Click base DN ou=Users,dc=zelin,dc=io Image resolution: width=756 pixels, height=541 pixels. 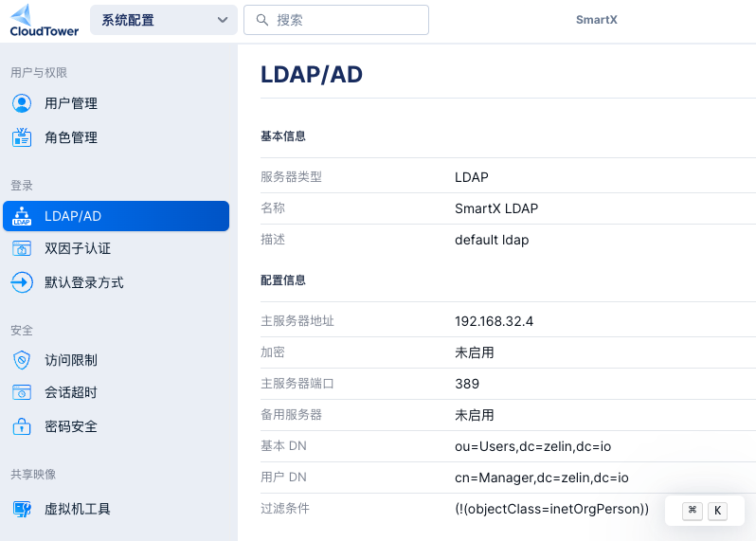[x=532, y=446]
